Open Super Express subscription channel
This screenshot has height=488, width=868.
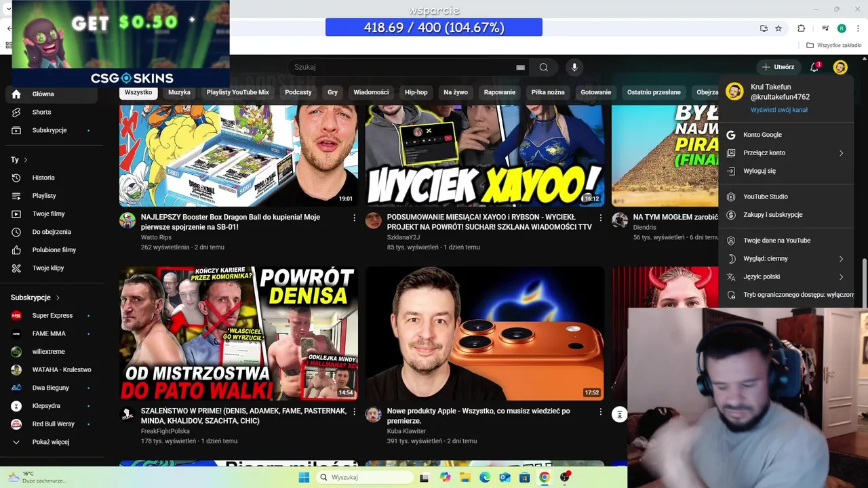52,315
